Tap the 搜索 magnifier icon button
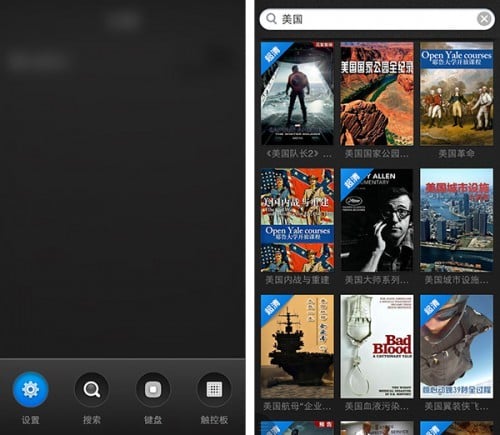The image size is (500, 435). (92, 389)
